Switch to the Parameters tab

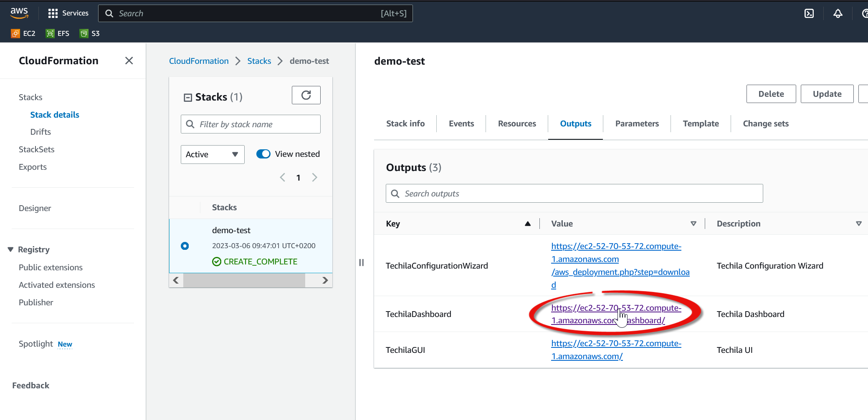pyautogui.click(x=637, y=123)
